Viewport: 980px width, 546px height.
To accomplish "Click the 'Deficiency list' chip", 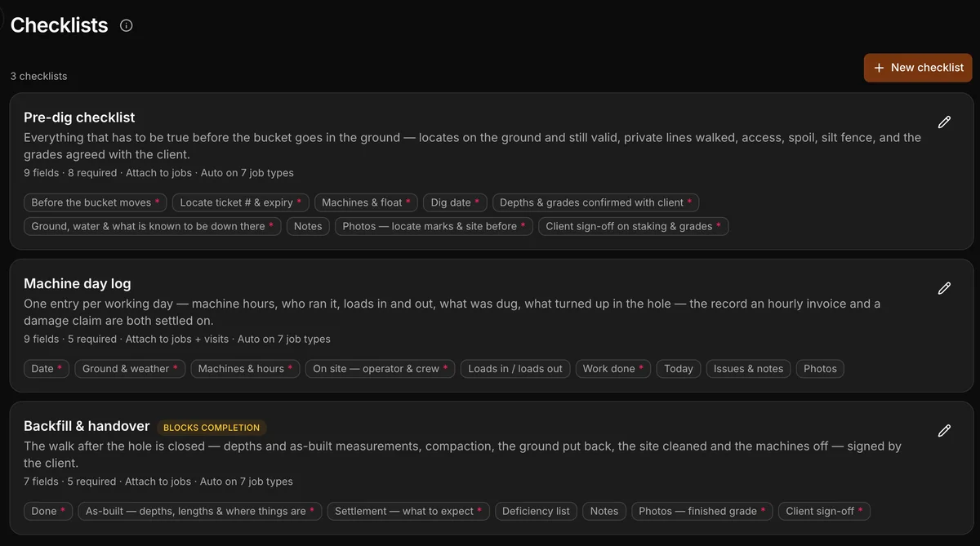I will pyautogui.click(x=536, y=511).
